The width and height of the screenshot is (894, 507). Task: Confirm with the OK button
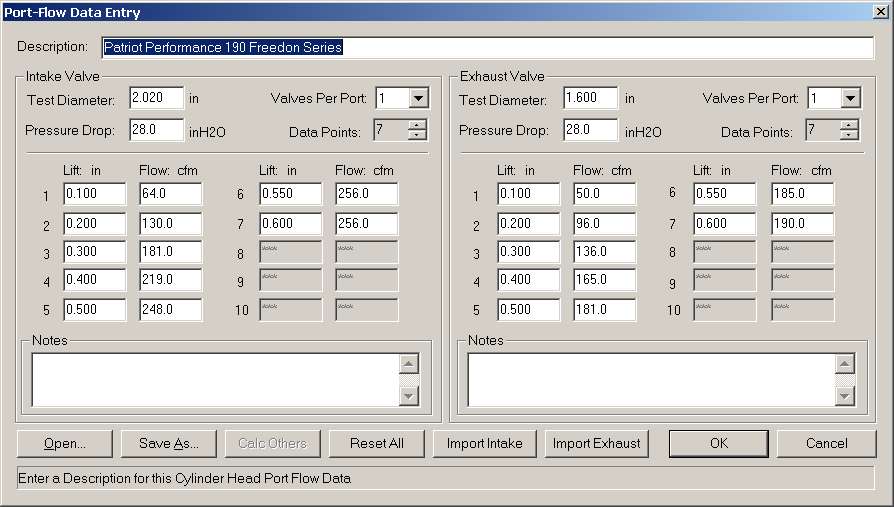718,444
